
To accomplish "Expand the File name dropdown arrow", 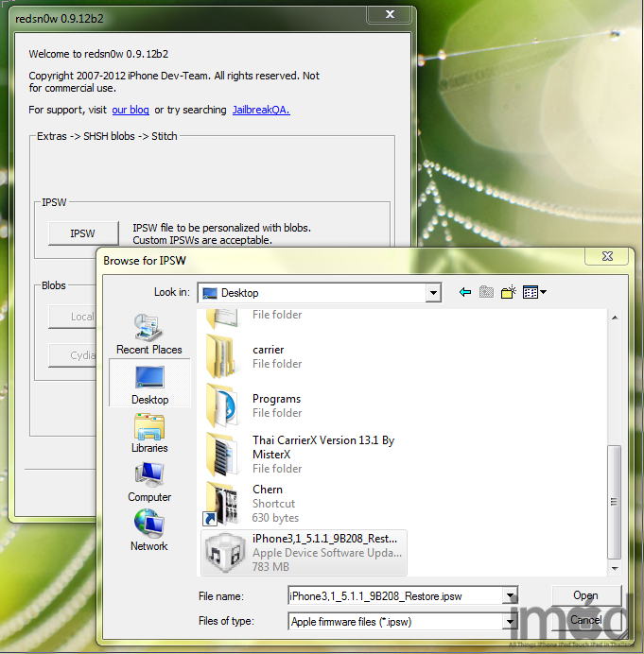I will point(510,596).
